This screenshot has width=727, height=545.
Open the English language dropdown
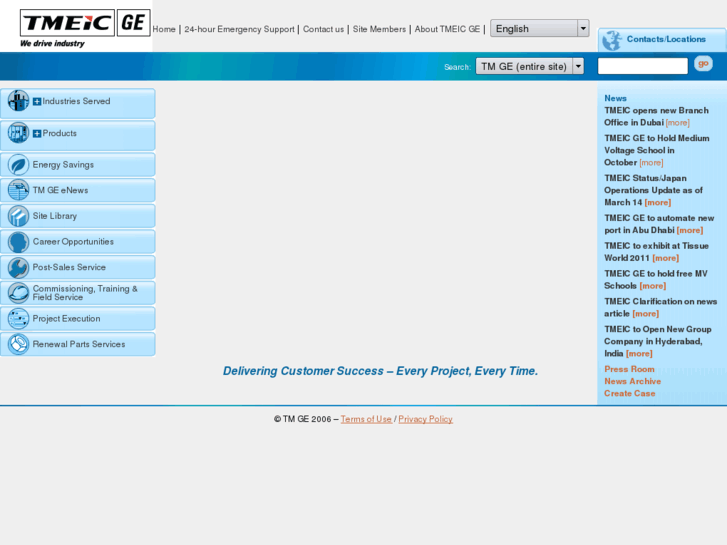pyautogui.click(x=540, y=28)
